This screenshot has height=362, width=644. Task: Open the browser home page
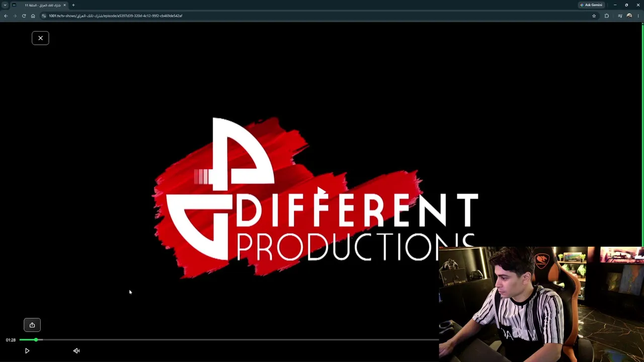(x=33, y=16)
